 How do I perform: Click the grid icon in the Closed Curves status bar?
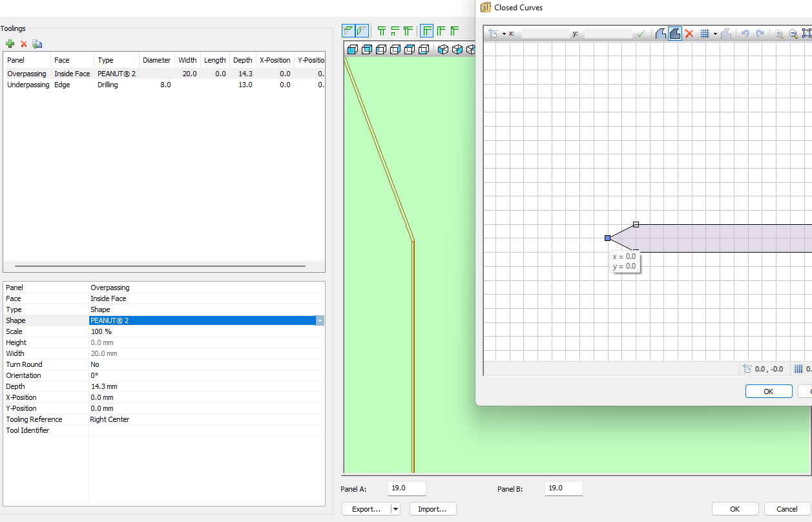pyautogui.click(x=798, y=369)
